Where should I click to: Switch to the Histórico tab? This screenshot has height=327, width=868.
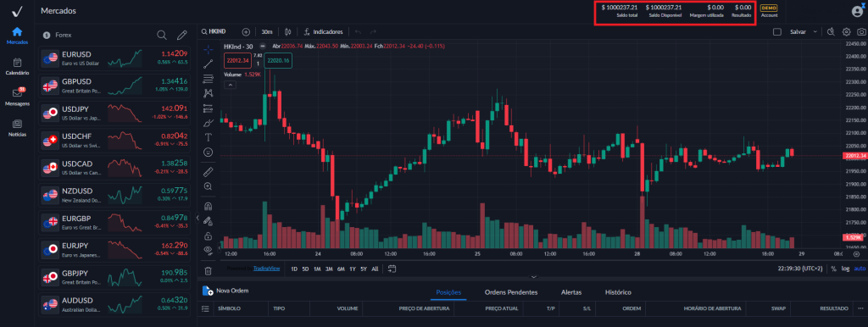(x=618, y=292)
